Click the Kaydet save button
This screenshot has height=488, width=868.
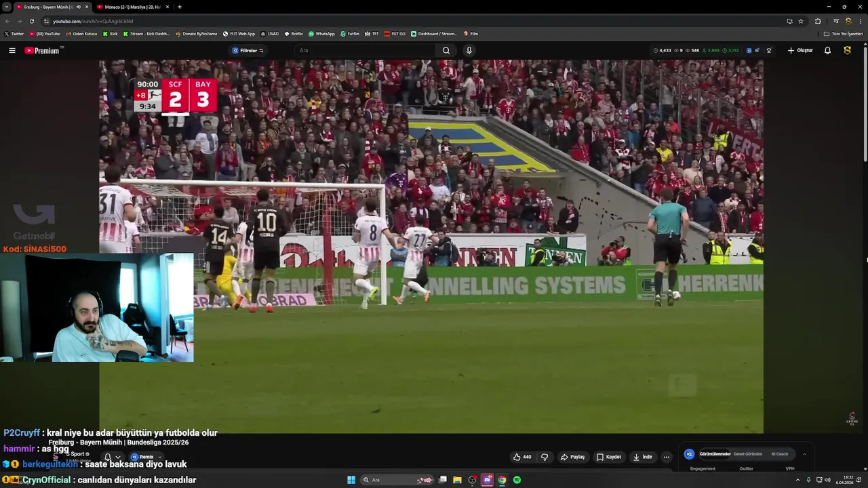point(609,457)
